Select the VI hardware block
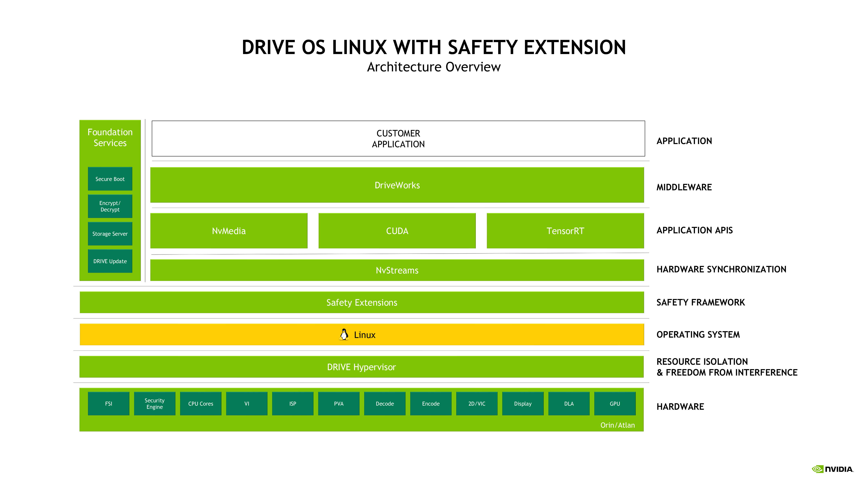Image resolution: width=868 pixels, height=488 pixels. pyautogui.click(x=247, y=403)
